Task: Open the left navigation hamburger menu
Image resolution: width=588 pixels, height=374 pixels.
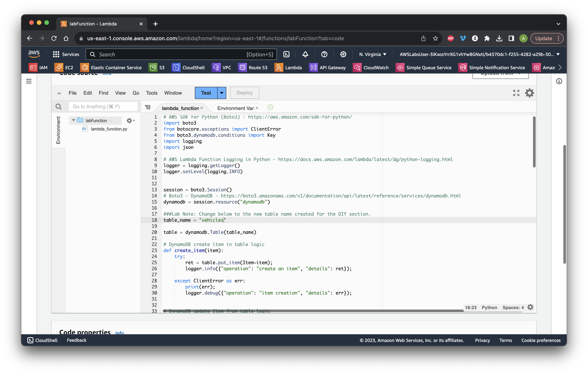Action: [29, 81]
